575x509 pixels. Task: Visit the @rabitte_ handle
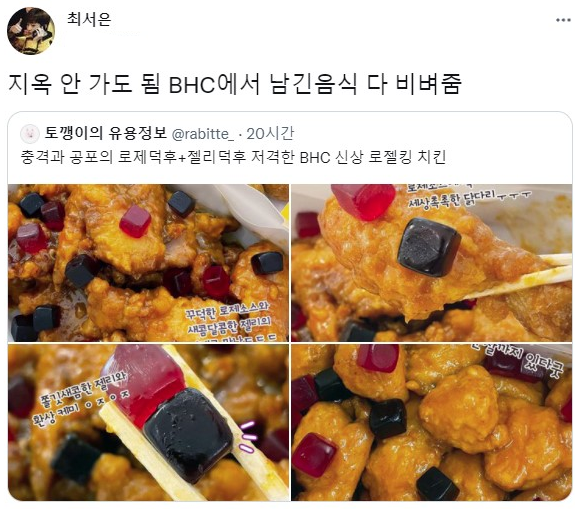(x=203, y=134)
